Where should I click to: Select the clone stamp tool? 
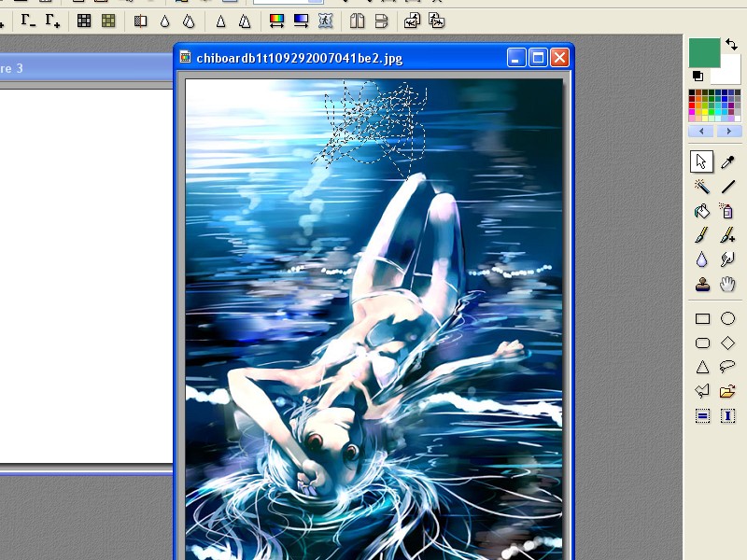[x=702, y=285]
